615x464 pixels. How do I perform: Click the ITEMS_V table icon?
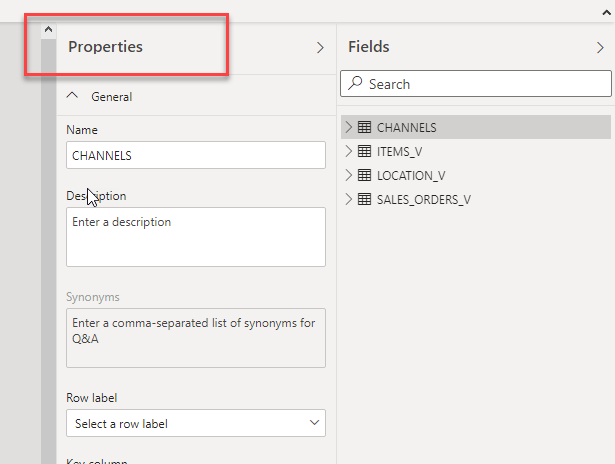click(364, 151)
